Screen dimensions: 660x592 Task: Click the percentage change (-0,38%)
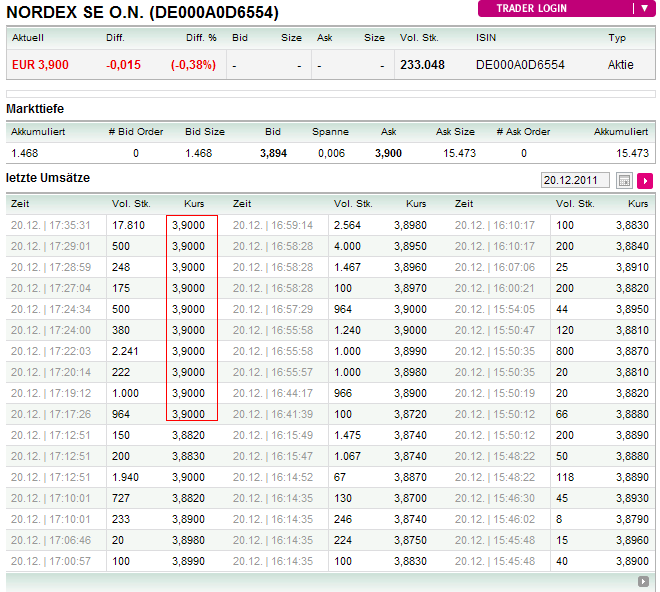pos(193,65)
